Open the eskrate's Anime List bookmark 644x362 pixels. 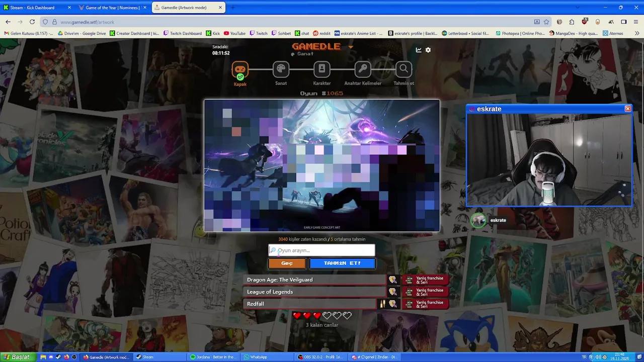(x=359, y=33)
